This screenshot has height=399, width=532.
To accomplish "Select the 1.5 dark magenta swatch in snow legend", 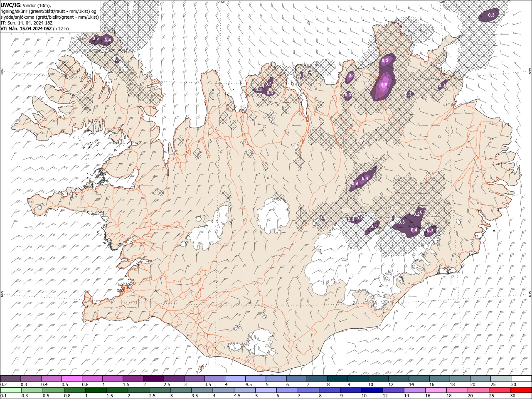I will click(133, 379).
